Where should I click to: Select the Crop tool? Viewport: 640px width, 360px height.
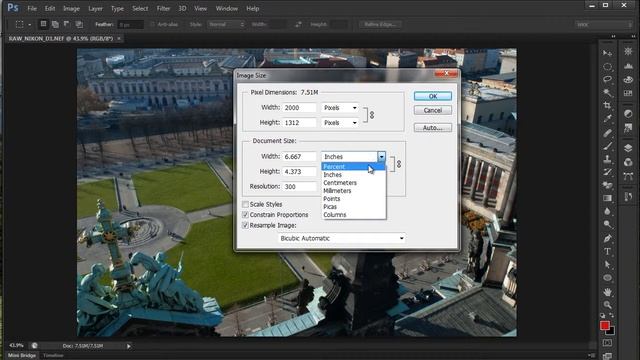pyautogui.click(x=607, y=106)
